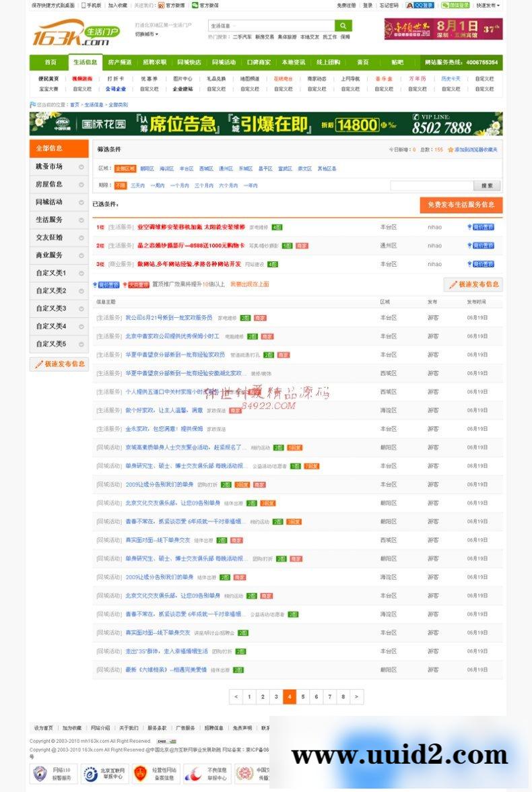Viewport: 532px width, 792px height.
Task: Filter area by 海淀区
Action: [x=166, y=168]
